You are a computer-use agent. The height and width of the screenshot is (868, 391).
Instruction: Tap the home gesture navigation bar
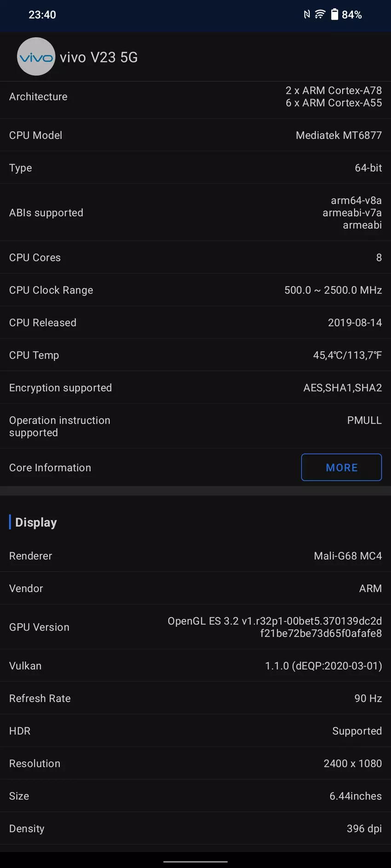click(x=195, y=862)
